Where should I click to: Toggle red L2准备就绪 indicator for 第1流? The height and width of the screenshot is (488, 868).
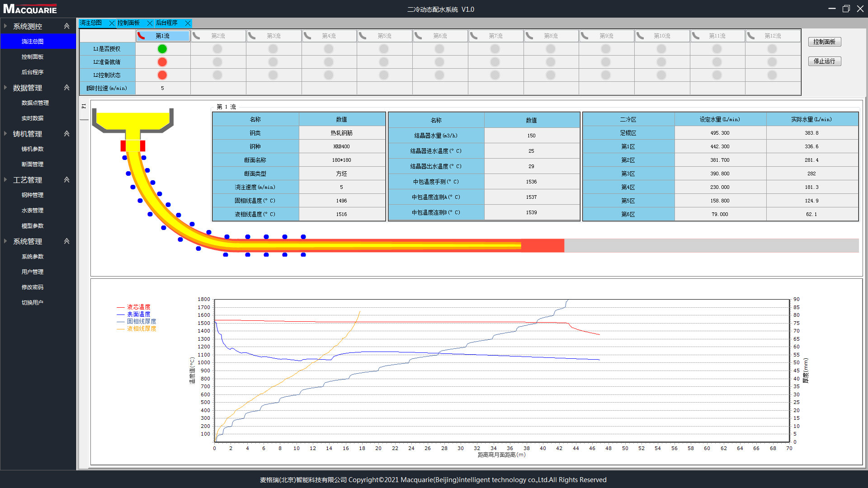click(x=162, y=62)
